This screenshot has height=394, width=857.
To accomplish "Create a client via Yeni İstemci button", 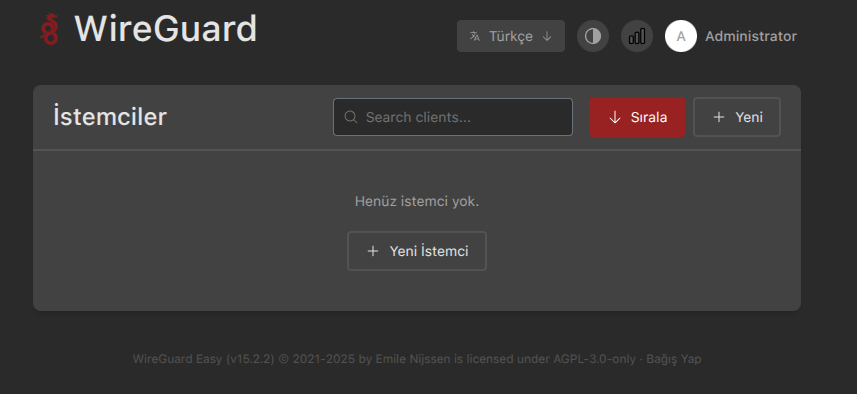I will click(416, 251).
